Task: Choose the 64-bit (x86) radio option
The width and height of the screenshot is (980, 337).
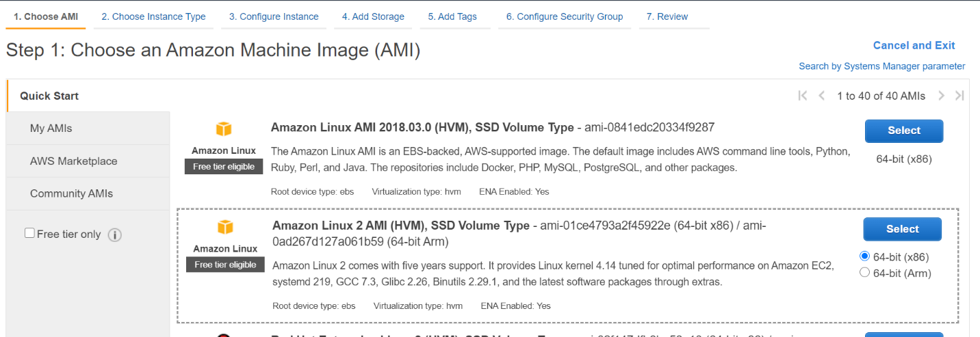Action: 864,257
